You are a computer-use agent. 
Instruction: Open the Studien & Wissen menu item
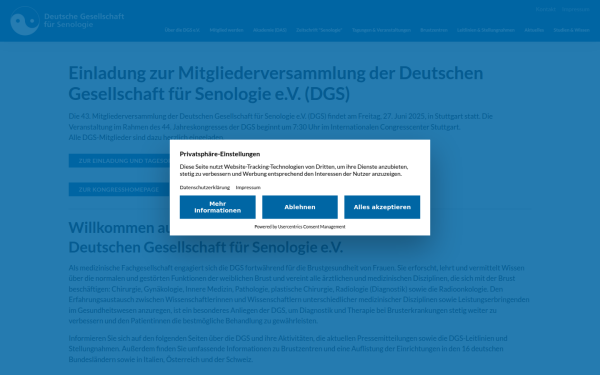571,30
